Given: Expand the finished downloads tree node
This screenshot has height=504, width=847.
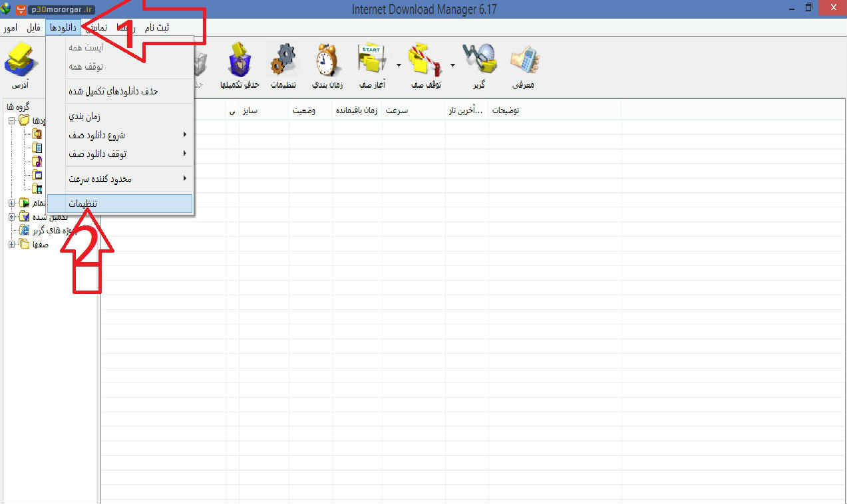Looking at the screenshot, I should [x=12, y=217].
